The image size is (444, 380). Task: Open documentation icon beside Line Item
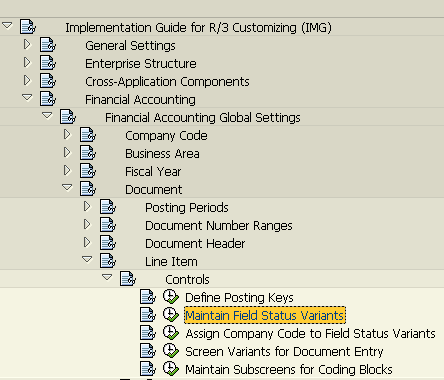[108, 261]
